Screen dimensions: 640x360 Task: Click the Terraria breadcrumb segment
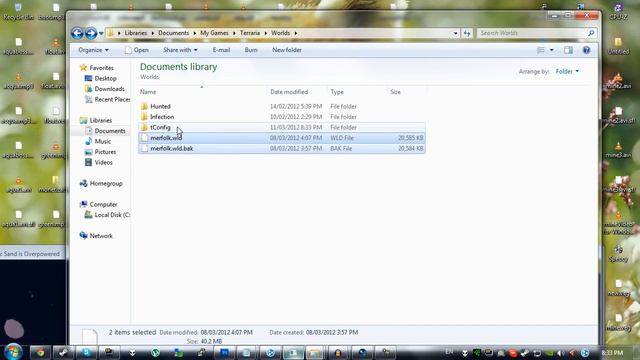click(x=250, y=33)
